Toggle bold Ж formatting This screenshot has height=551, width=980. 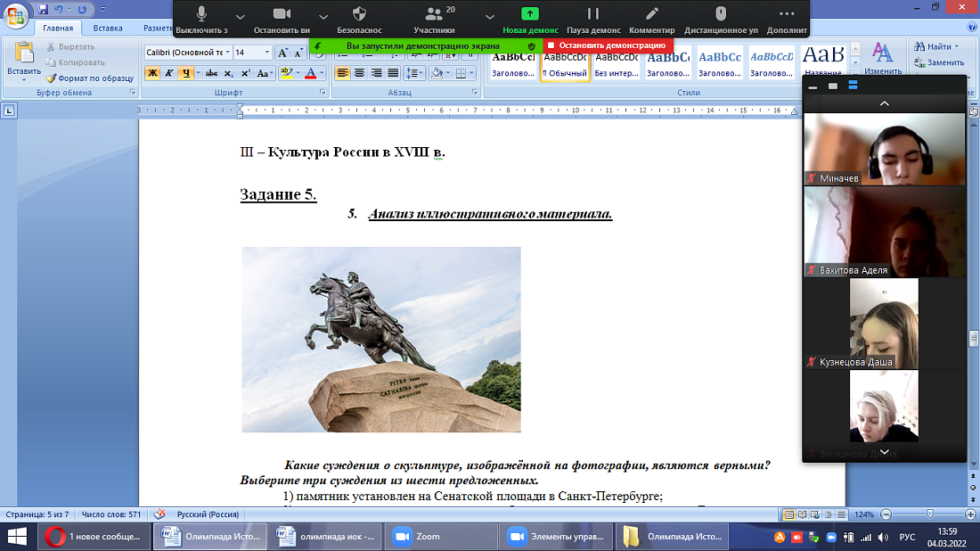pos(152,73)
